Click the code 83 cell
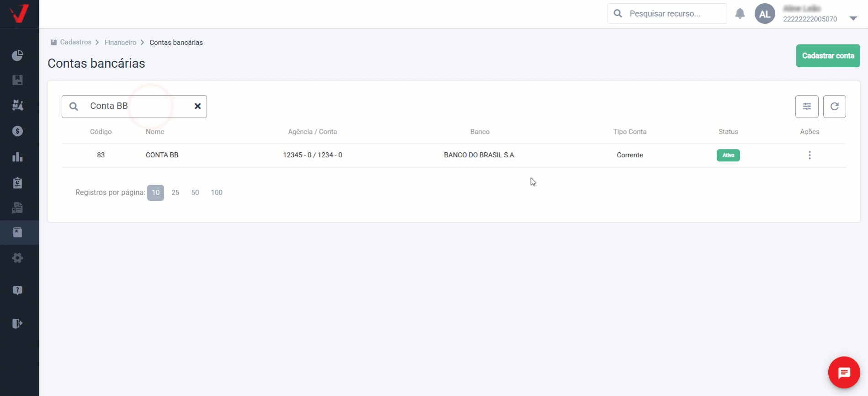The image size is (868, 396). click(101, 155)
